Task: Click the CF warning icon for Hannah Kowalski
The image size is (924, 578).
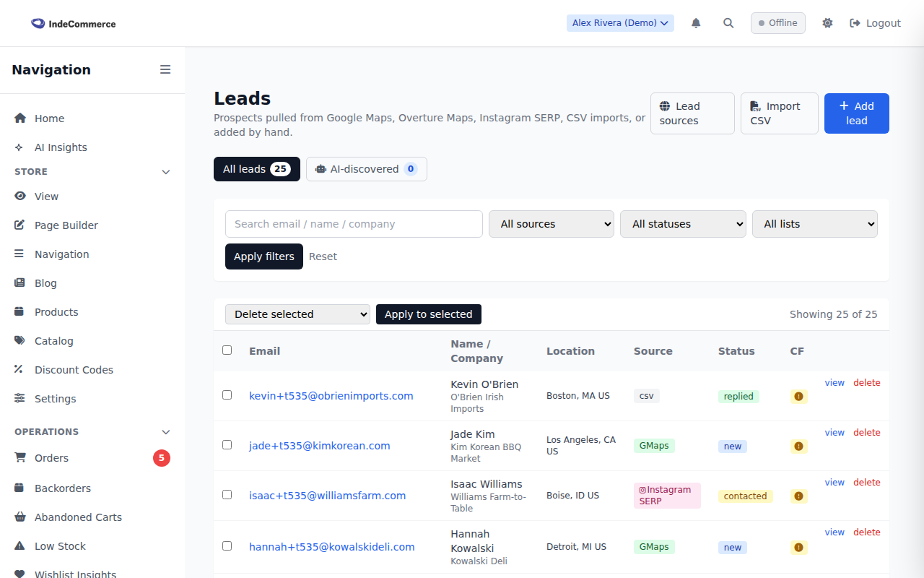Action: (798, 547)
